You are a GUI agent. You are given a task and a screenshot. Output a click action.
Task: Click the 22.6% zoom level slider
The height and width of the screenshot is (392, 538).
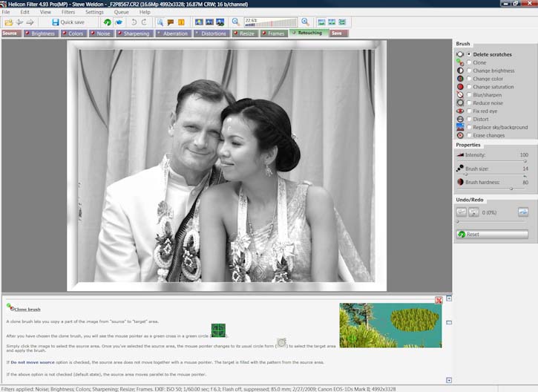tap(270, 22)
